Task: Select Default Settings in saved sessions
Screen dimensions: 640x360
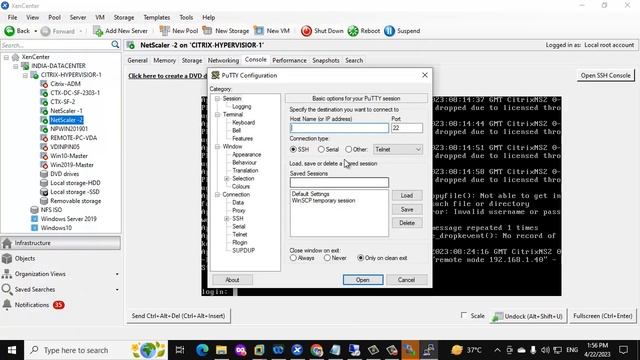Action: (310, 194)
